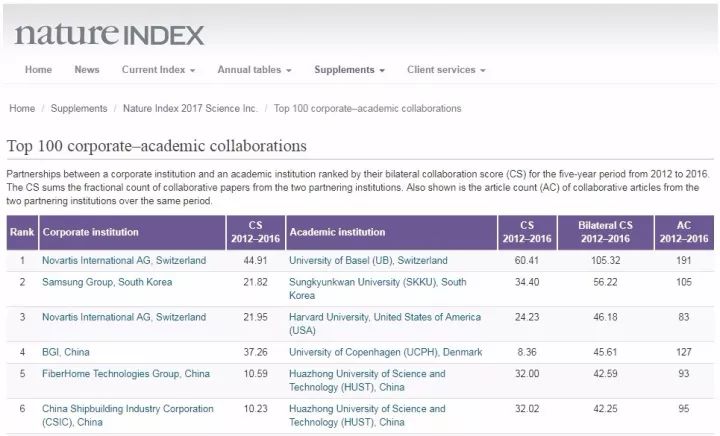720x436 pixels.
Task: Expand the Client services dropdown menu
Action: pos(446,70)
